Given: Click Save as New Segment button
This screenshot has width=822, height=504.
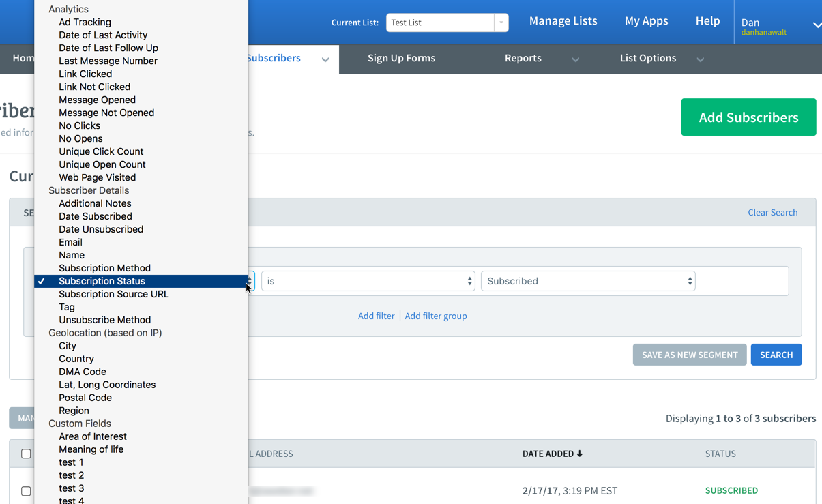Looking at the screenshot, I should 690,355.
